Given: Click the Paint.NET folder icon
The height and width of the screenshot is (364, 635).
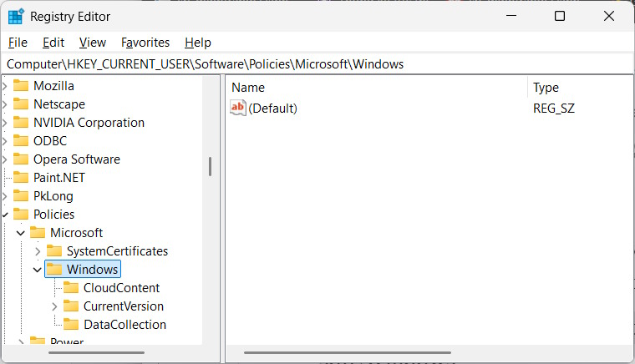Looking at the screenshot, I should 21,178.
